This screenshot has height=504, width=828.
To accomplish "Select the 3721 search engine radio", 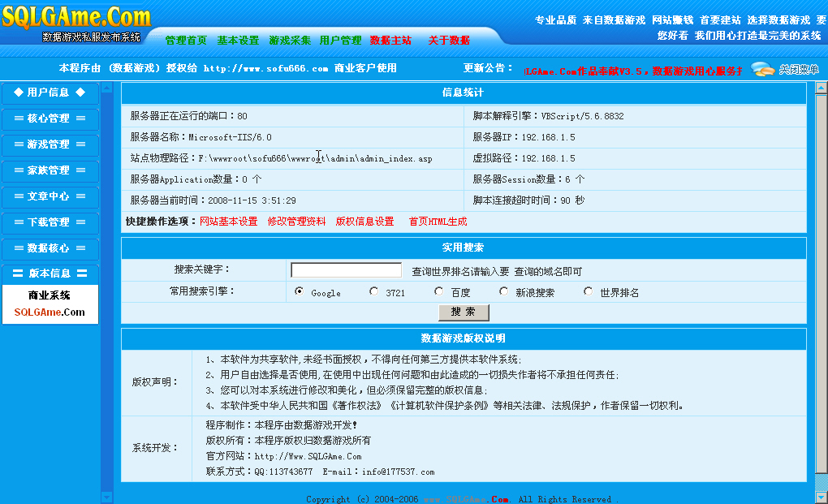I will tap(373, 291).
